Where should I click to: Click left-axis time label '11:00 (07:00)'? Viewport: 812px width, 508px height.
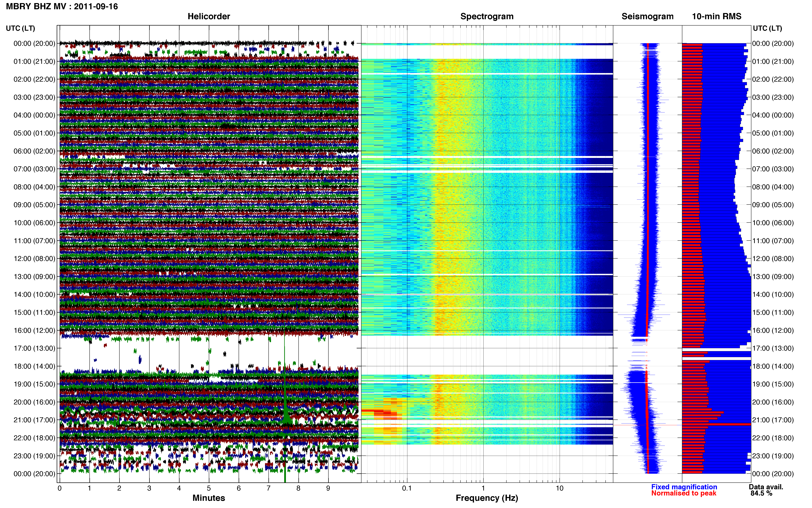click(x=34, y=241)
